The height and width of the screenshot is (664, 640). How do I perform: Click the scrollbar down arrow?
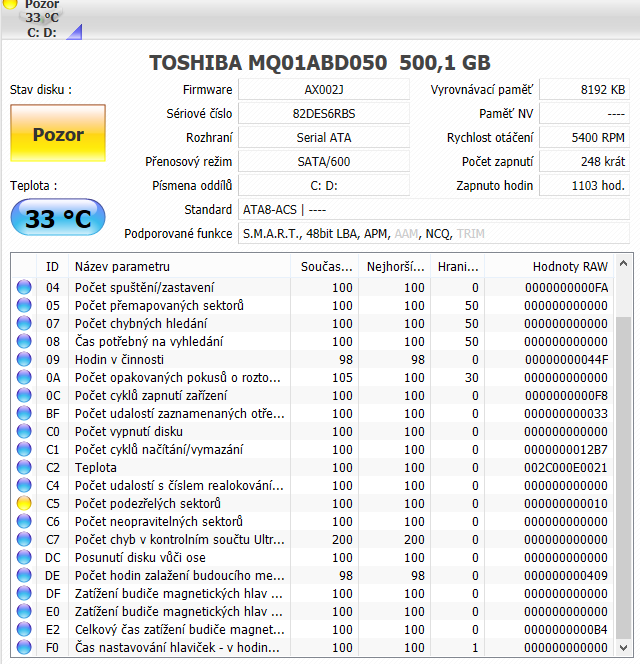click(623, 647)
